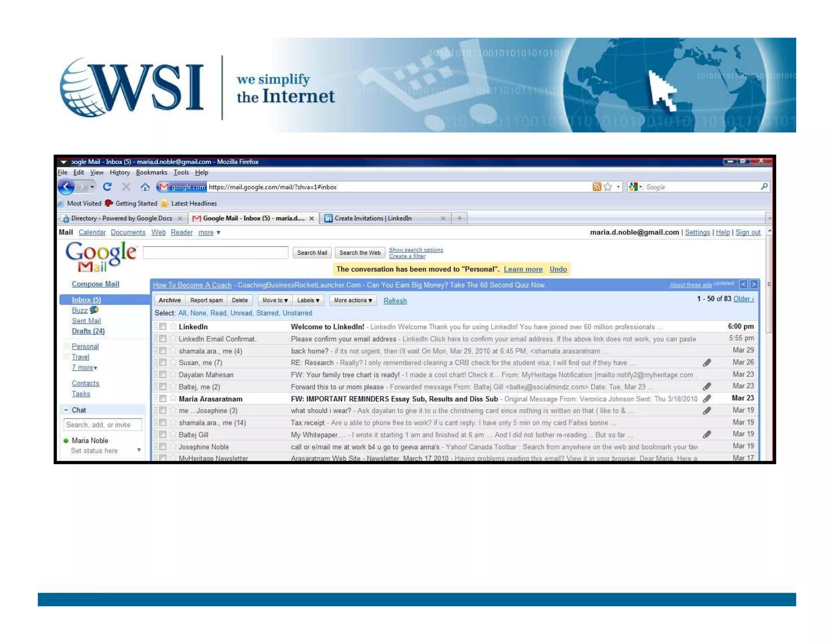The width and height of the screenshot is (834, 644).
Task: Click the Archive button
Action: pos(169,300)
